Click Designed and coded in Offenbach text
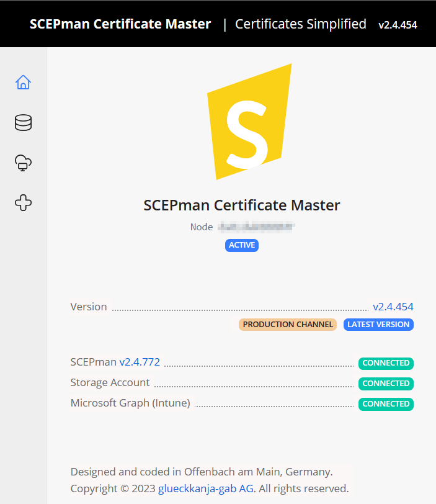436x504 pixels. (x=202, y=472)
